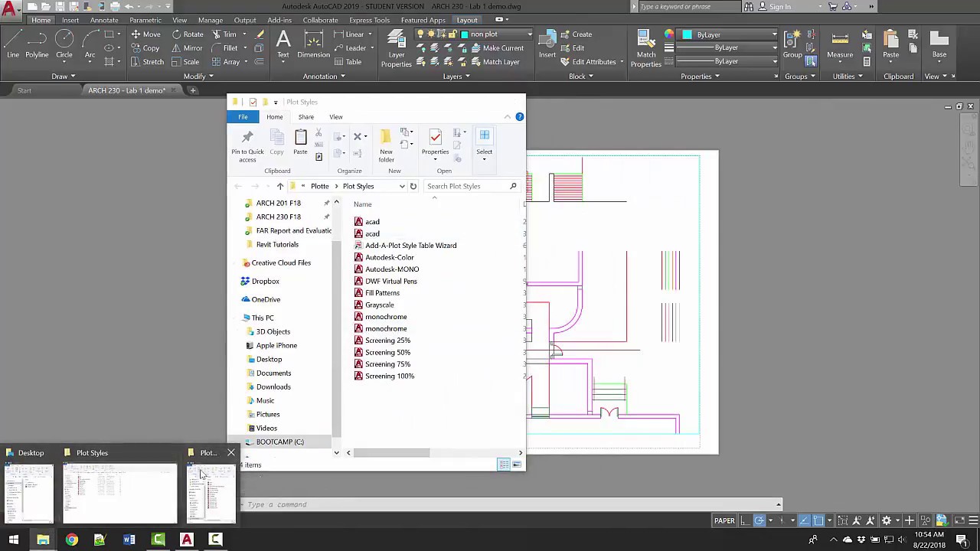Select the Line tool

pos(13,44)
